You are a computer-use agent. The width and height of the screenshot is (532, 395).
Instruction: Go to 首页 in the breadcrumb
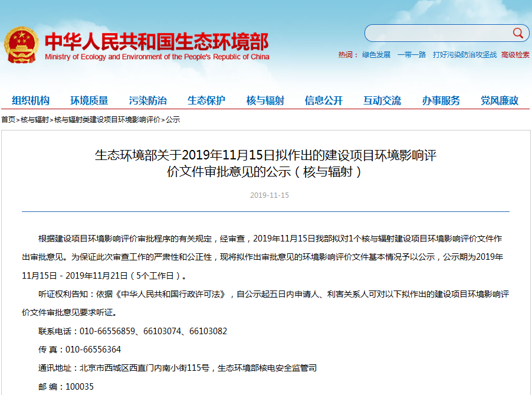8,119
